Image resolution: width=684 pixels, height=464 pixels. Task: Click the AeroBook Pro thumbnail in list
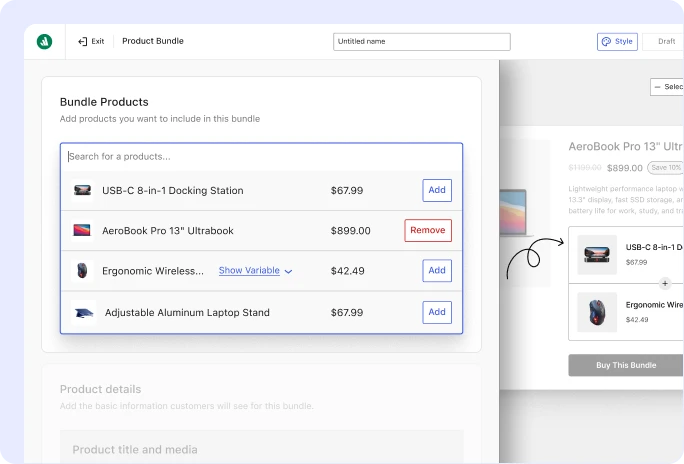coord(82,230)
